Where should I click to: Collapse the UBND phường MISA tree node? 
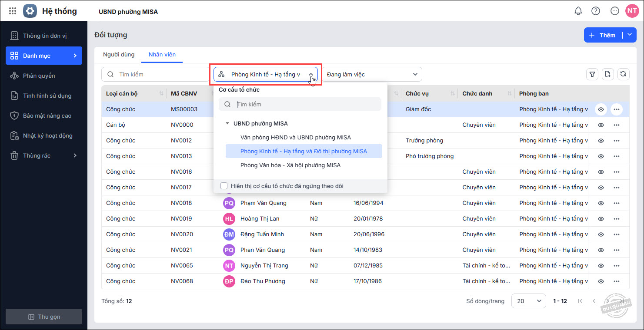[227, 124]
